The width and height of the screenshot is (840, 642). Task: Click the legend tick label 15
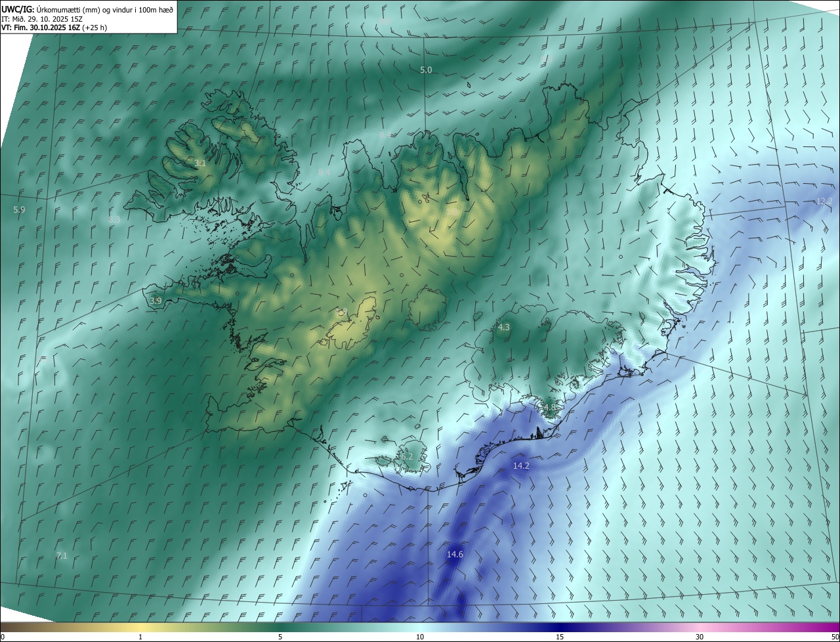[x=560, y=637]
